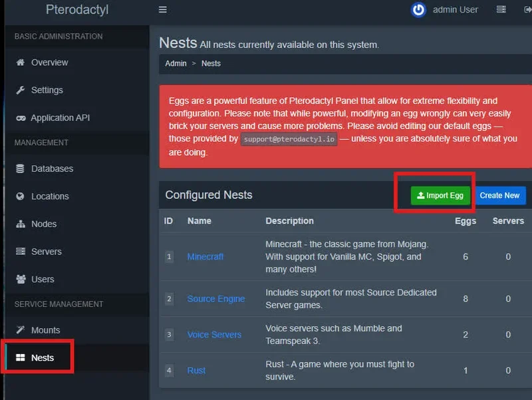Click the support@pterodactyl.io code text
Screen dimensions: 532x400
pos(289,139)
